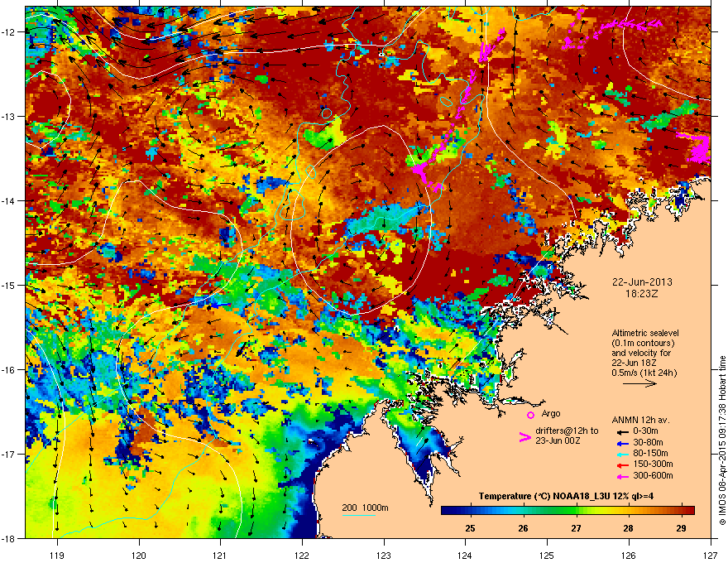Click the Temperature (°C) NOAA18_L3U title

pyautogui.click(x=566, y=496)
